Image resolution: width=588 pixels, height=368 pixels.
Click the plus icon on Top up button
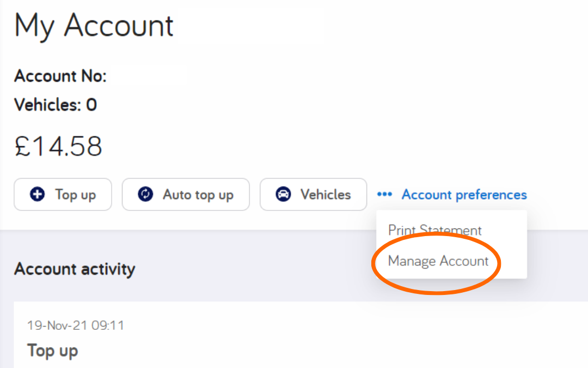click(x=38, y=195)
